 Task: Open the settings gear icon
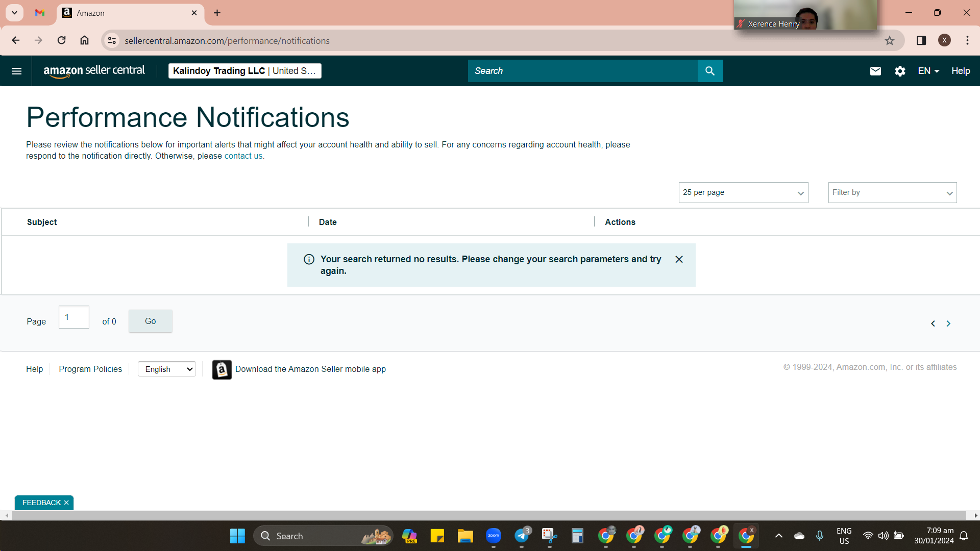point(900,71)
